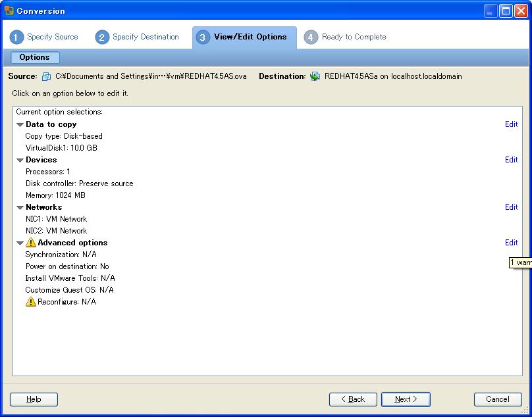
Task: Select 'Customize Guest OS: N/A' row
Action: tap(70, 290)
